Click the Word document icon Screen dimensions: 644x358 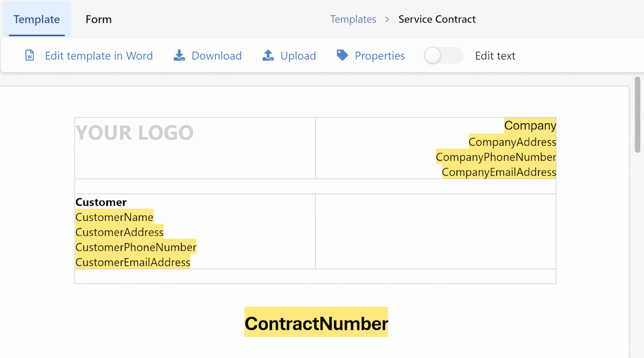[x=30, y=56]
